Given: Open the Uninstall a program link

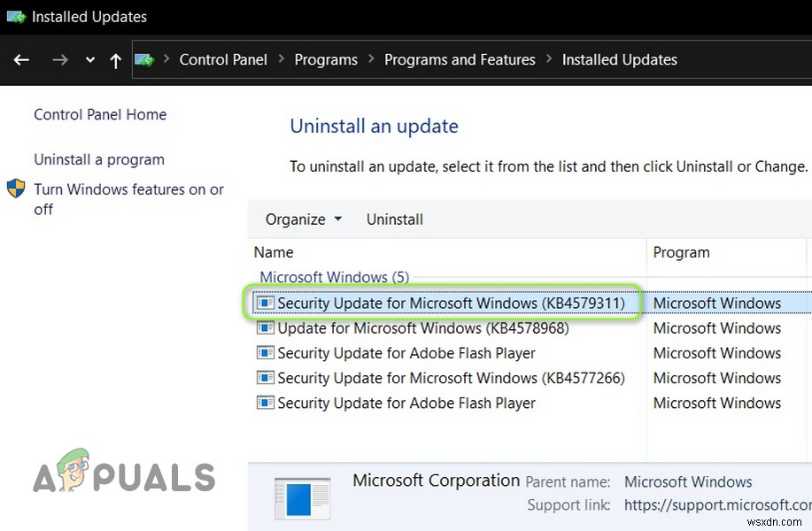Looking at the screenshot, I should [x=98, y=159].
